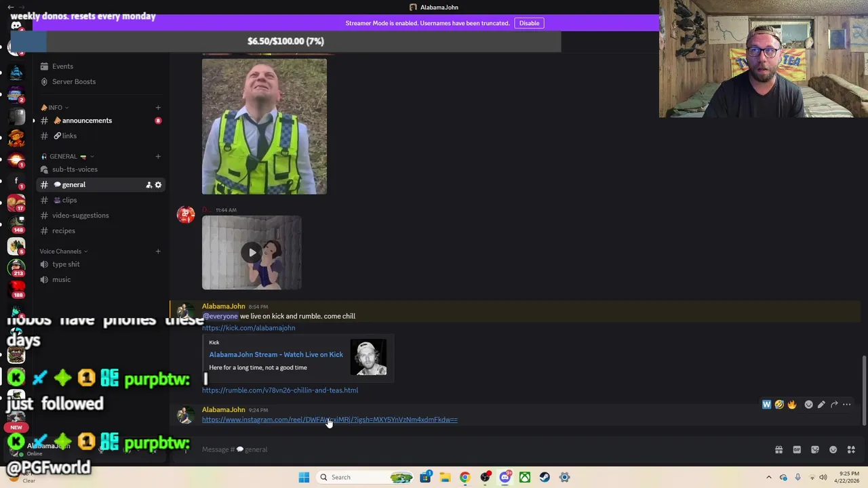Open the GIF picker

[797, 449]
